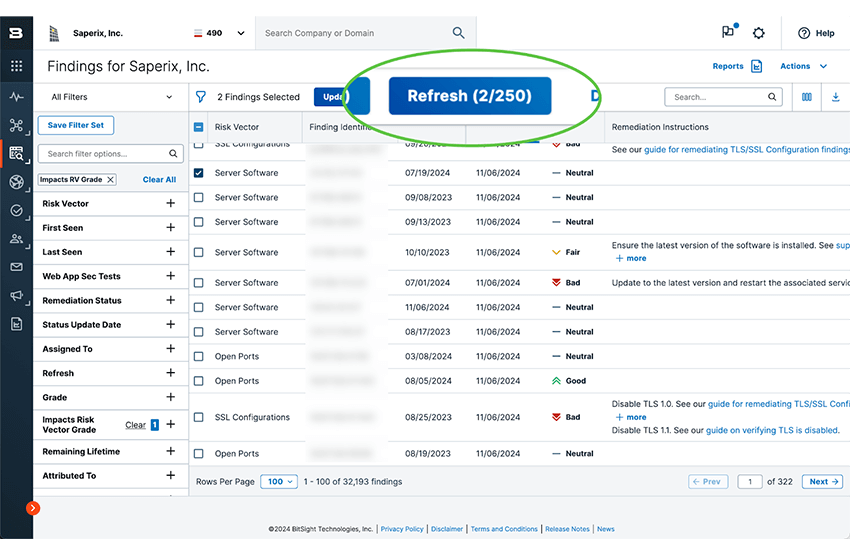Toggle the select-all header checkbox
Viewport: 850px width, 539px height.
[x=198, y=127]
